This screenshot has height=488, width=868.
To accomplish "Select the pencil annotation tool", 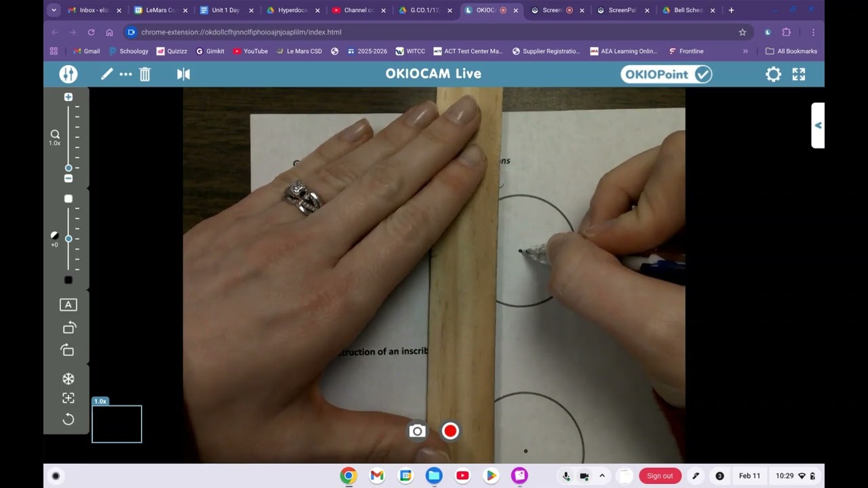I will point(106,74).
